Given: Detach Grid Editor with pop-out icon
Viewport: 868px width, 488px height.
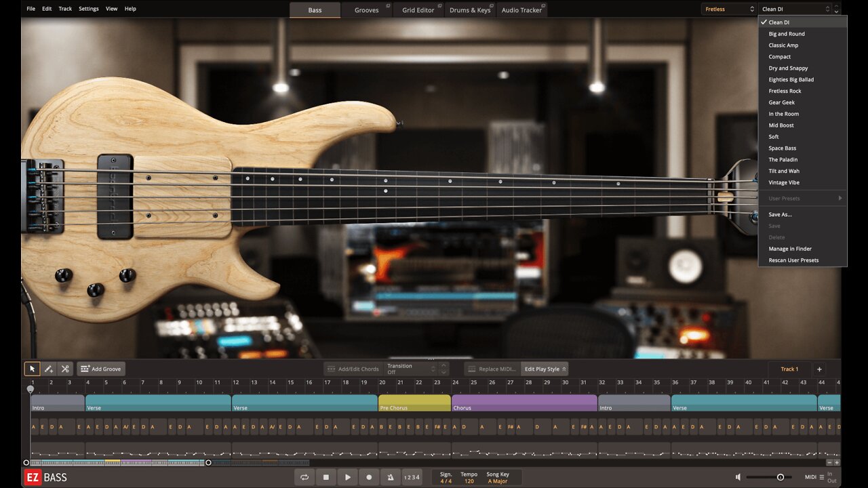Looking at the screenshot, I should tap(440, 6).
